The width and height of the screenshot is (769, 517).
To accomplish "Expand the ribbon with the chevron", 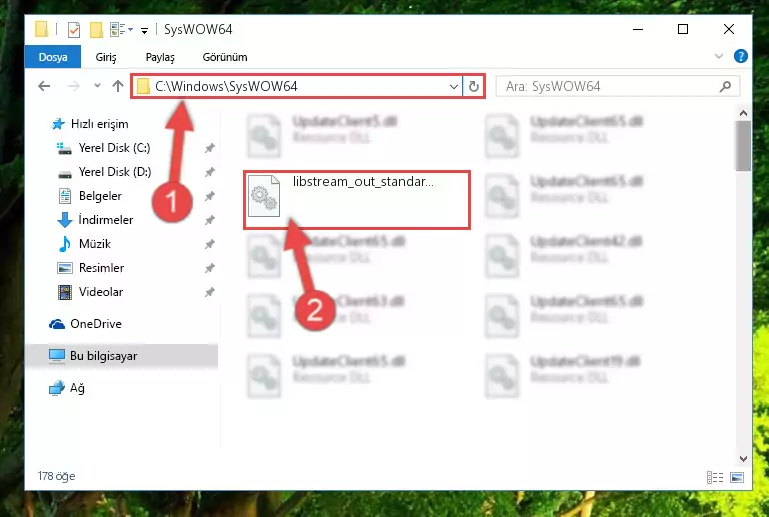I will 718,56.
